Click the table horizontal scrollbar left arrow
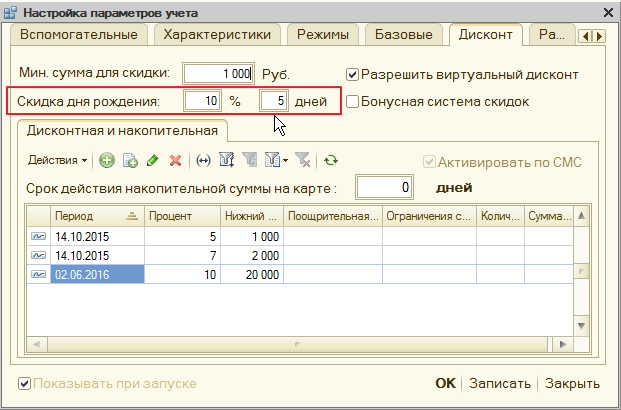The image size is (621, 410). [x=36, y=344]
